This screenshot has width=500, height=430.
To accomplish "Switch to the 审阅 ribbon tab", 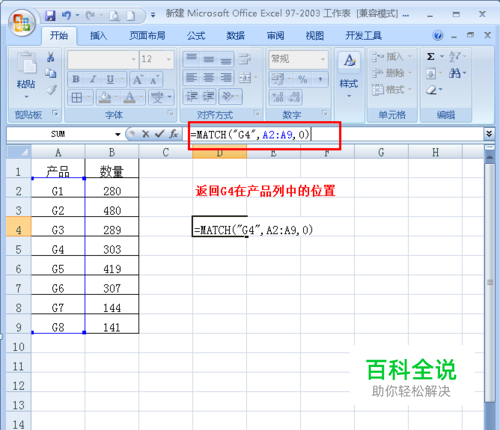I will 275,35.
